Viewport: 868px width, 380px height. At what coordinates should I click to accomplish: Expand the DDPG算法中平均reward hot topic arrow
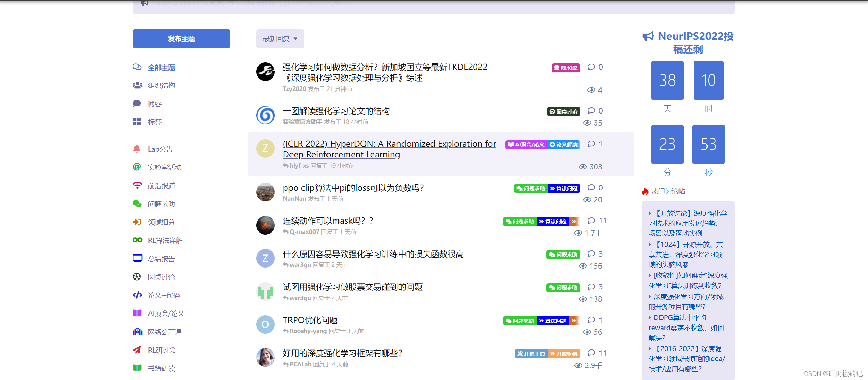tap(650, 318)
